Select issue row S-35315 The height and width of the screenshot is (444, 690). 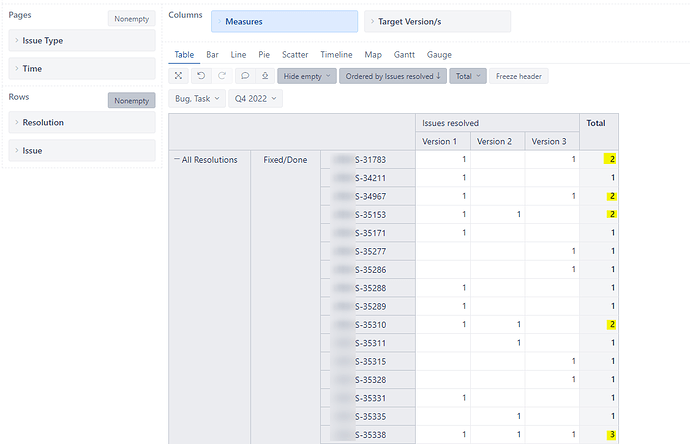coord(368,361)
